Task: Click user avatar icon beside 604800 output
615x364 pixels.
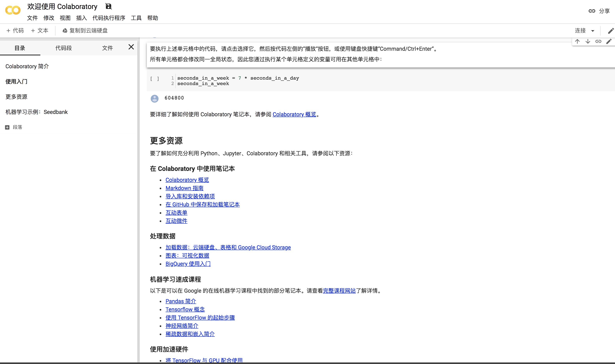Action: tap(154, 98)
